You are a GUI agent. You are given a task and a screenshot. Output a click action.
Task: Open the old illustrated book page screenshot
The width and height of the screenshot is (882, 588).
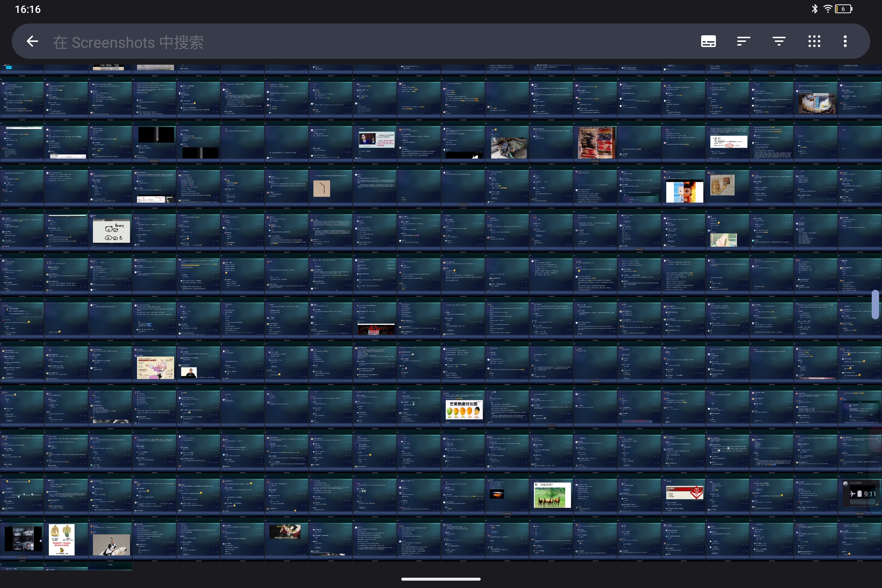[x=728, y=186]
